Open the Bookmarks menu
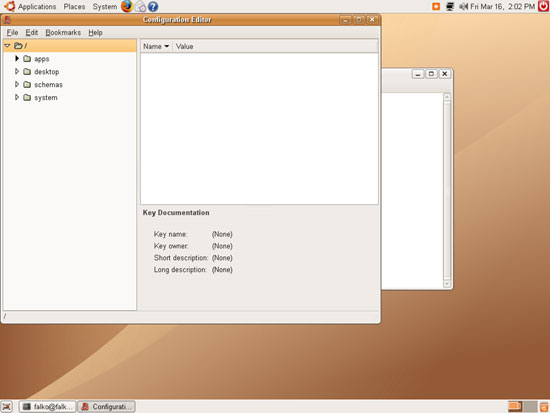550x413 pixels. click(63, 33)
